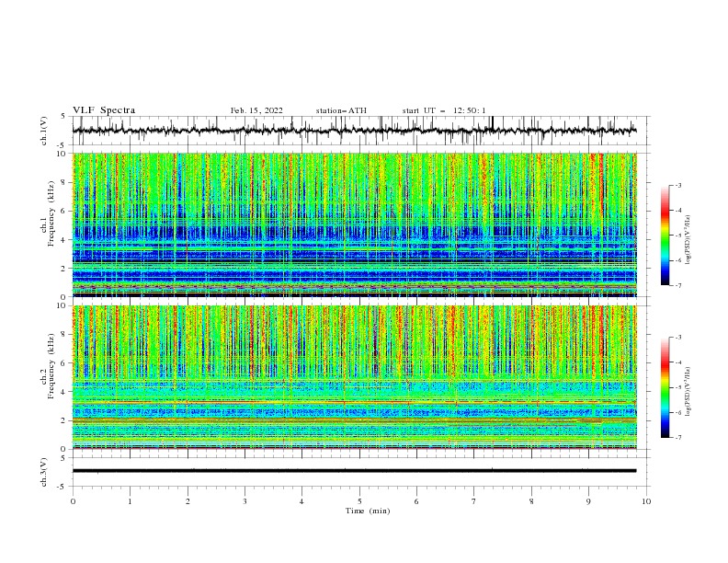Click time axis tick label "1"
Viewport: 728px width, 563px height.
(130, 501)
